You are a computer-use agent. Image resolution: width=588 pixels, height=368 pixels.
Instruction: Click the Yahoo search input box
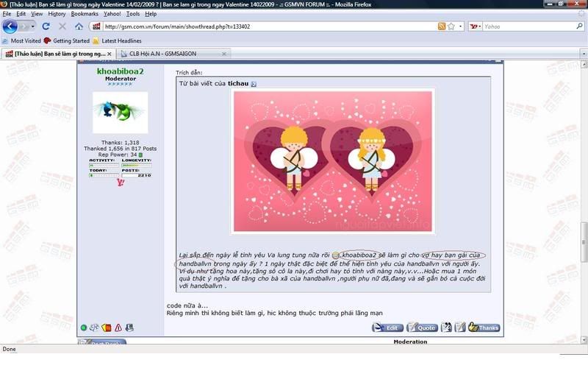[x=528, y=26]
